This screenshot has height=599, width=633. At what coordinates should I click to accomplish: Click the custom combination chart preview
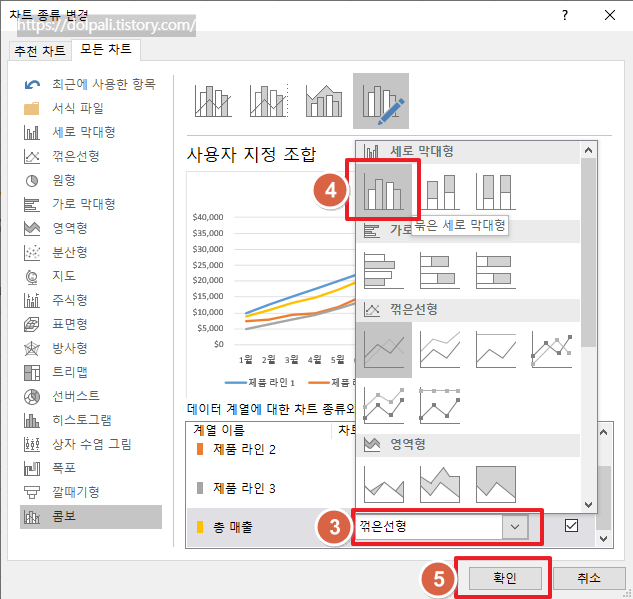[x=271, y=285]
